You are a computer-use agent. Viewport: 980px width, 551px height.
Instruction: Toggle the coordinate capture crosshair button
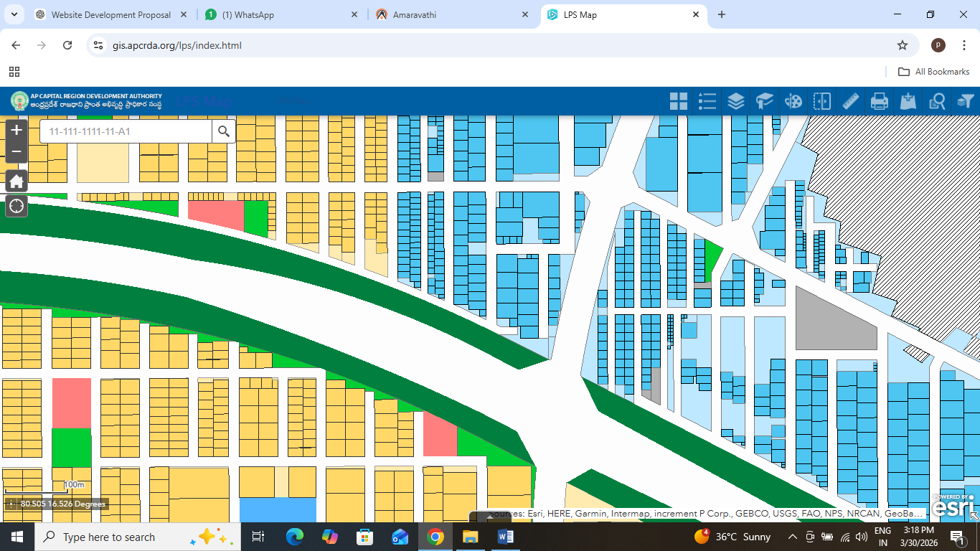(11, 504)
